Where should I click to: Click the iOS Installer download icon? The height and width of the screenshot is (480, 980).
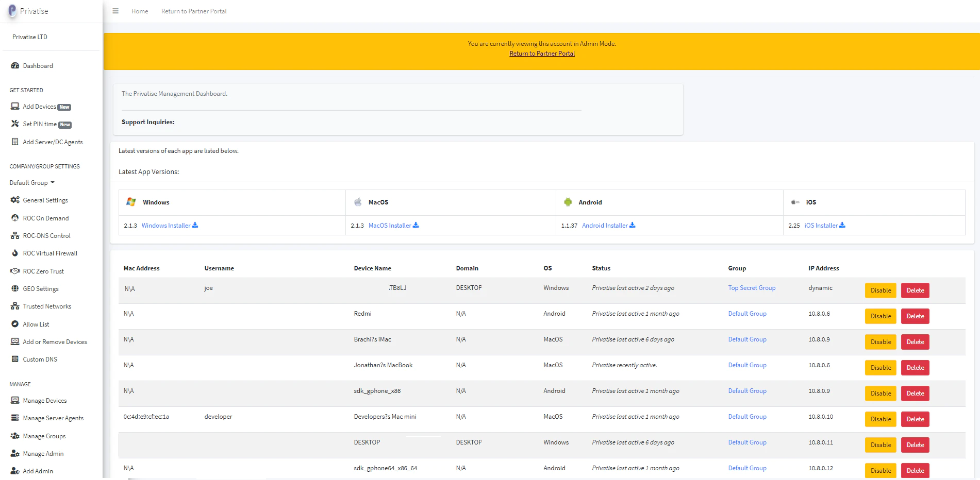point(842,225)
